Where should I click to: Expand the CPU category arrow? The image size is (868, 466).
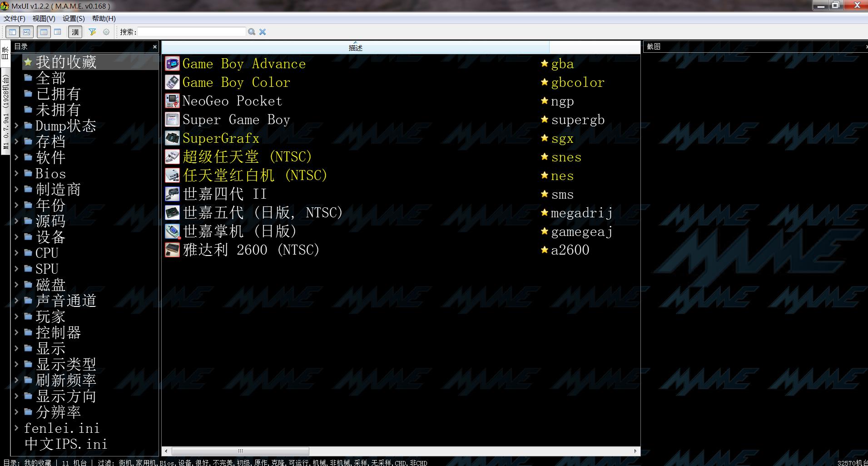[x=16, y=253]
